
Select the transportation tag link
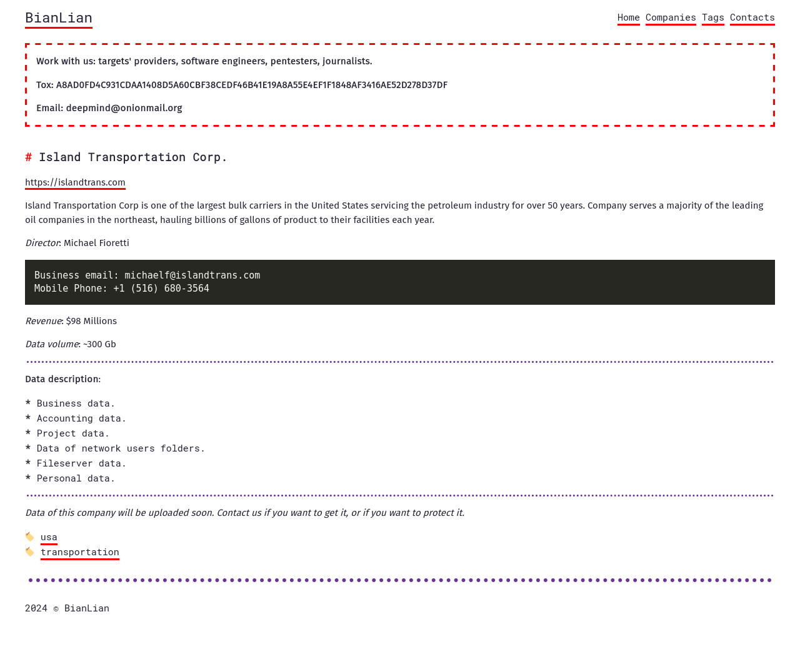pos(80,552)
